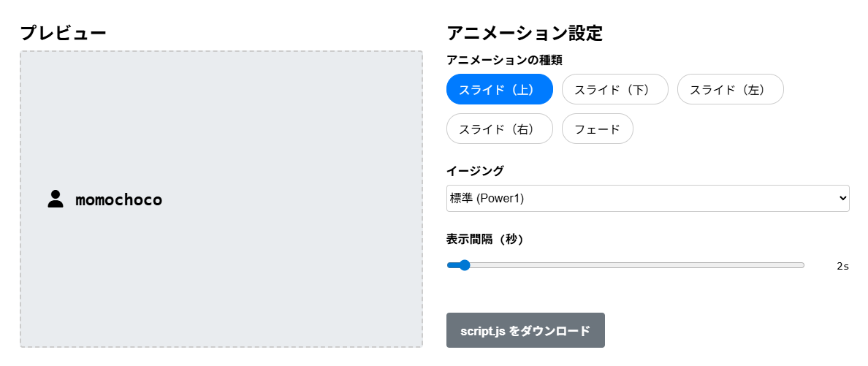Enable the フェード animation type

point(597,129)
